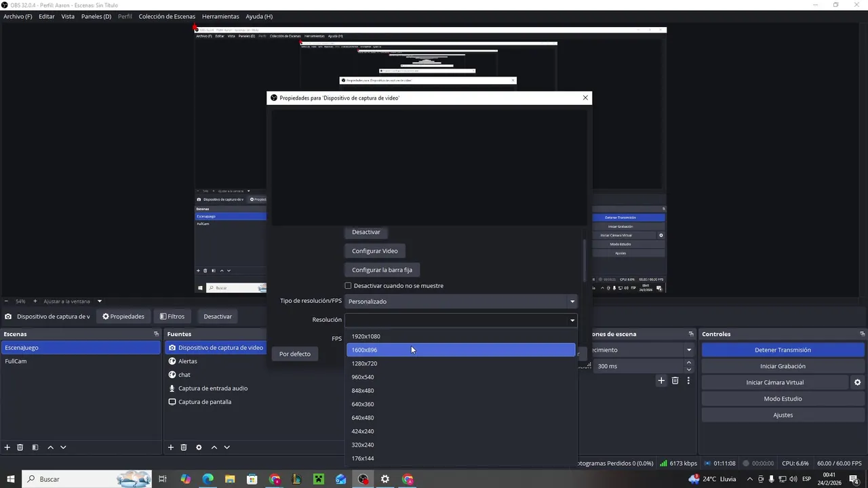The height and width of the screenshot is (488, 868).
Task: Click Propiedades button in source toolbar
Action: (x=123, y=317)
